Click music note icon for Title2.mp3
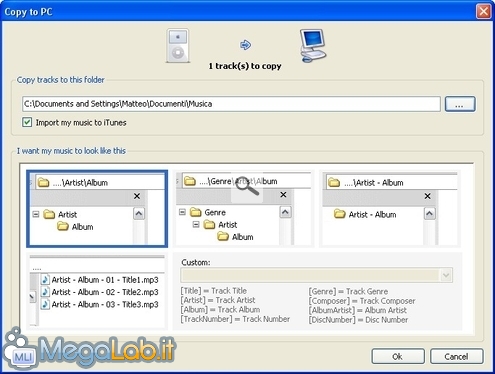The image size is (495, 374). point(45,292)
